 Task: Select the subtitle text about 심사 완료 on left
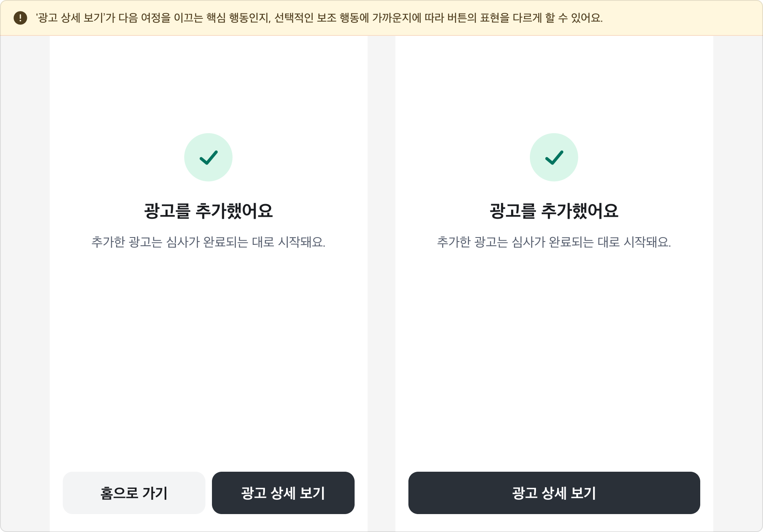click(209, 242)
